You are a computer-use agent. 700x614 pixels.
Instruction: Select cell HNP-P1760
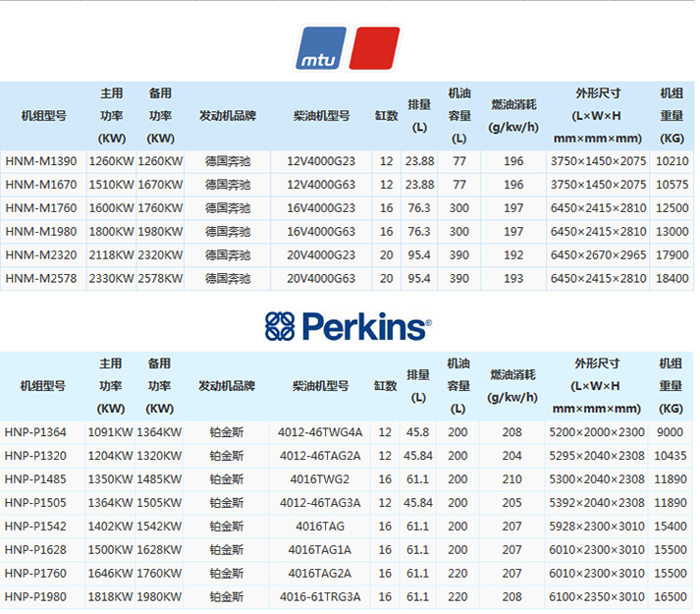pos(35,573)
